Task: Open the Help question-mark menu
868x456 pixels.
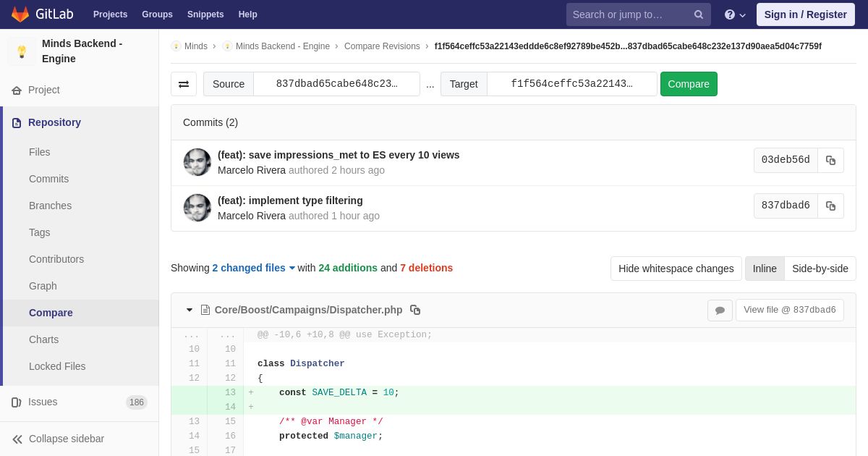Action: click(735, 14)
